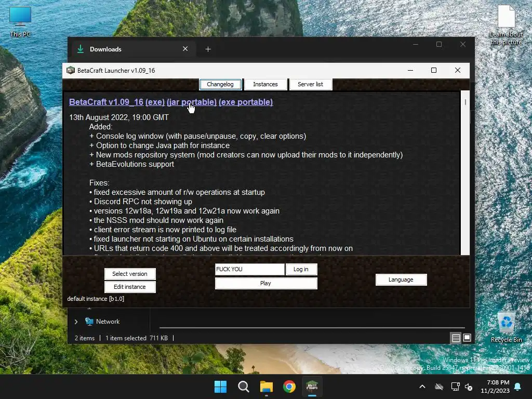Open the Changelog tab in BetaCraft
This screenshot has width=532, height=399.
[x=220, y=84]
